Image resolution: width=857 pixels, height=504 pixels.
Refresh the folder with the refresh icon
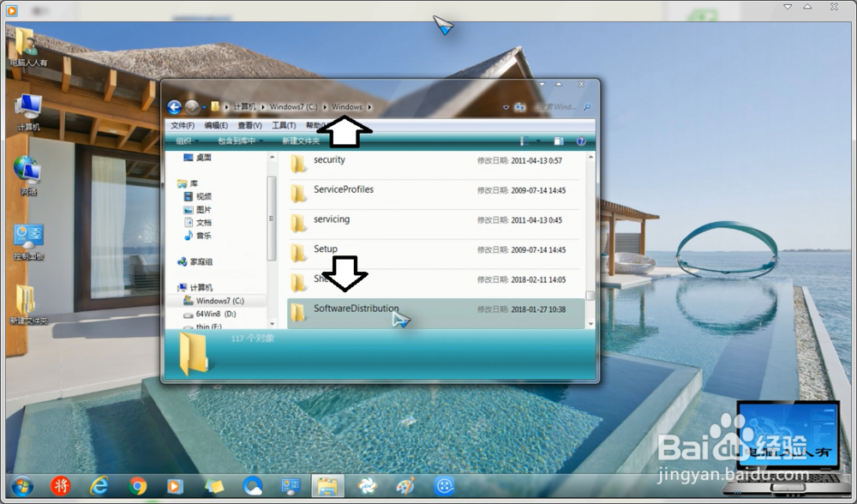pyautogui.click(x=519, y=107)
